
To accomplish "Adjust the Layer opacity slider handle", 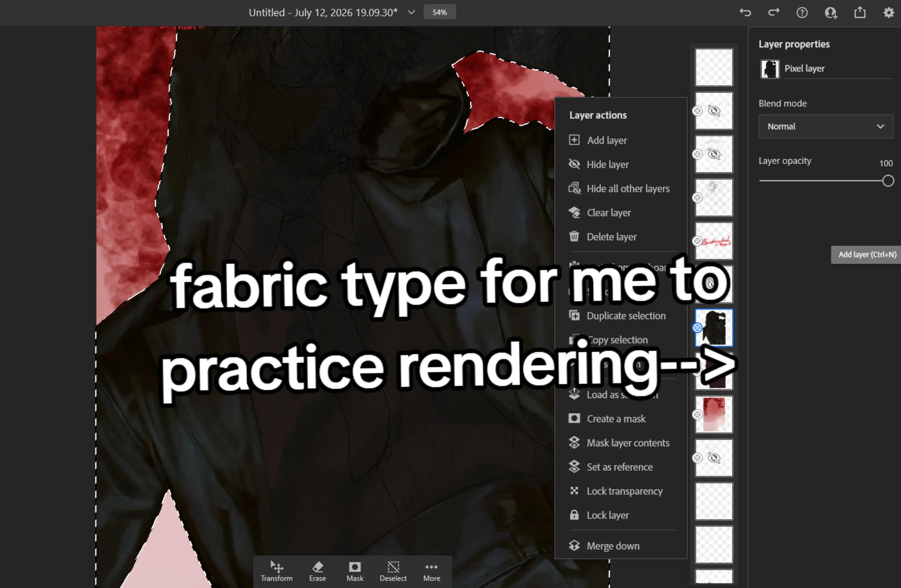I will 888,181.
